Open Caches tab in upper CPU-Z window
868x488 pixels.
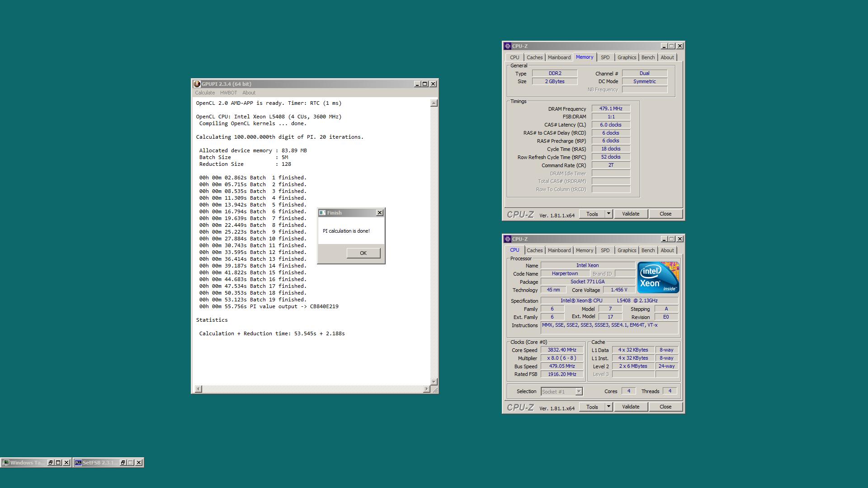[x=534, y=57]
